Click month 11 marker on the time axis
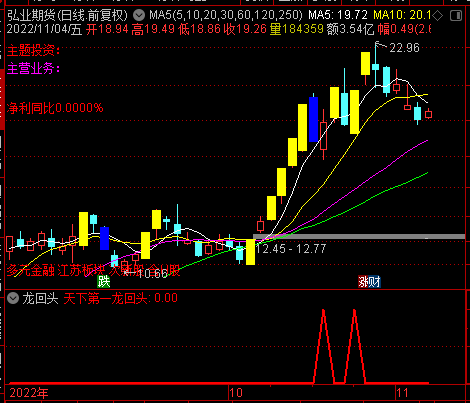 point(402,393)
